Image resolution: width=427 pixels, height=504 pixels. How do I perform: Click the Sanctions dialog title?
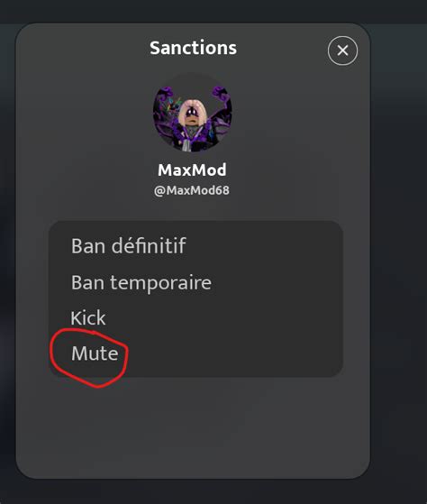[193, 48]
